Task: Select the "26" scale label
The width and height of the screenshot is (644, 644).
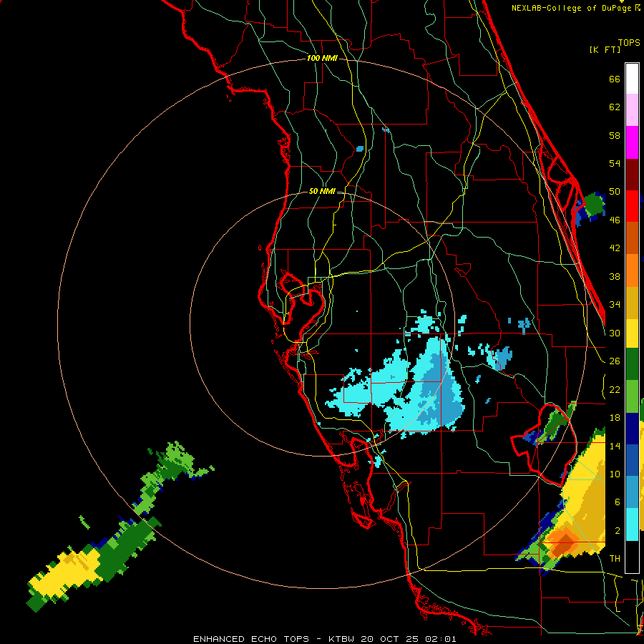Action: coord(615,361)
